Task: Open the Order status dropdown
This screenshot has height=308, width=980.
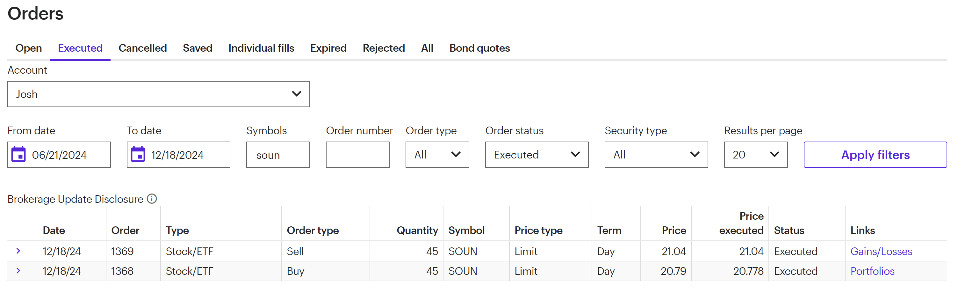Action: (537, 155)
